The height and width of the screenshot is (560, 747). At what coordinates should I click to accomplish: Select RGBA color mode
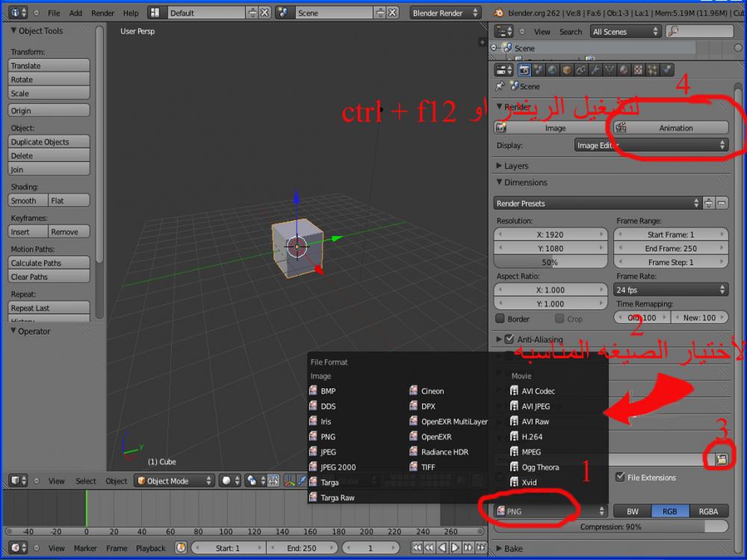tap(708, 511)
